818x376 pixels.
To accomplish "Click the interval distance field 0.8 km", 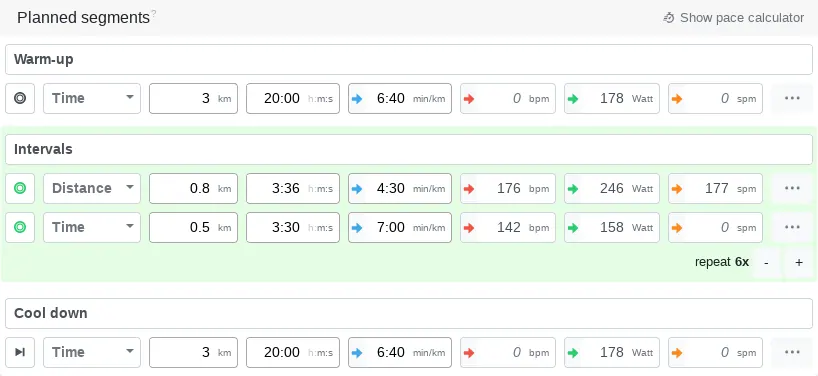I will [194, 188].
